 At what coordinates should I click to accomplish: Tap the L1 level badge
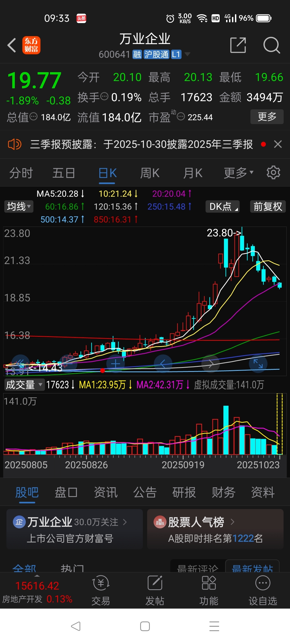click(x=176, y=54)
